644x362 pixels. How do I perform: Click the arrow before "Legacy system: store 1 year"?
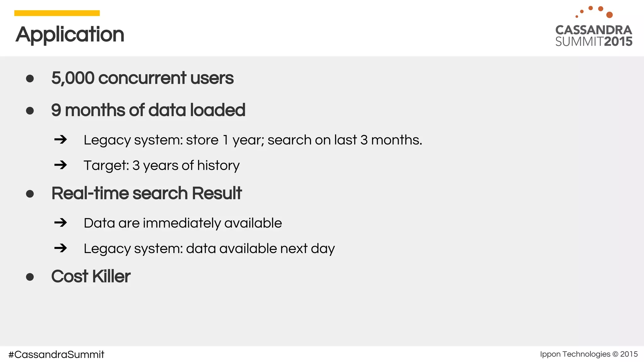(61, 140)
